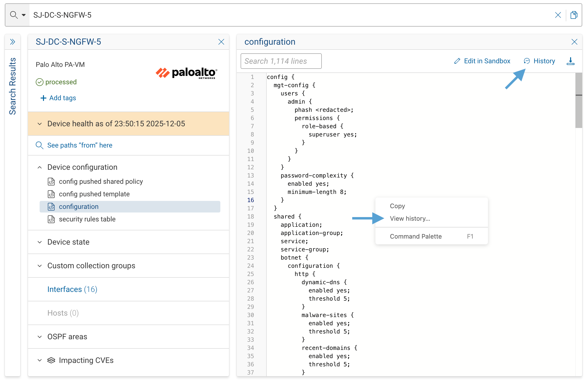Viewport: 588px width, 382px height.
Task: Click the file icon beside security rules table
Action: [x=51, y=219]
